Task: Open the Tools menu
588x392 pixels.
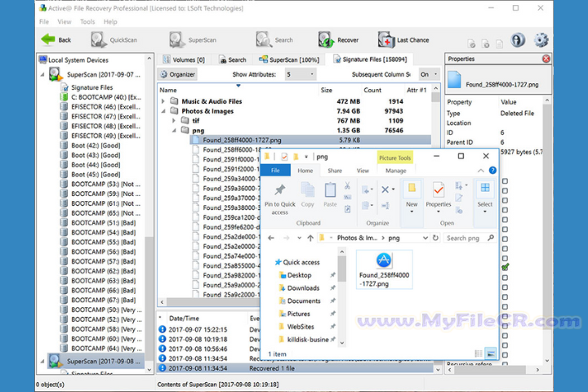Action: (87, 22)
